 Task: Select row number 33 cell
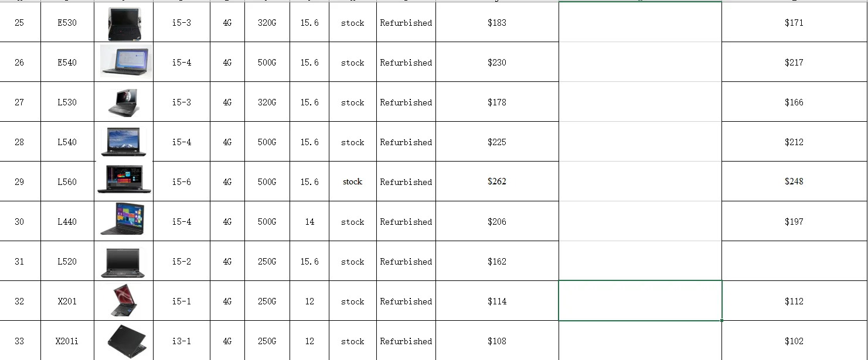(x=19, y=341)
